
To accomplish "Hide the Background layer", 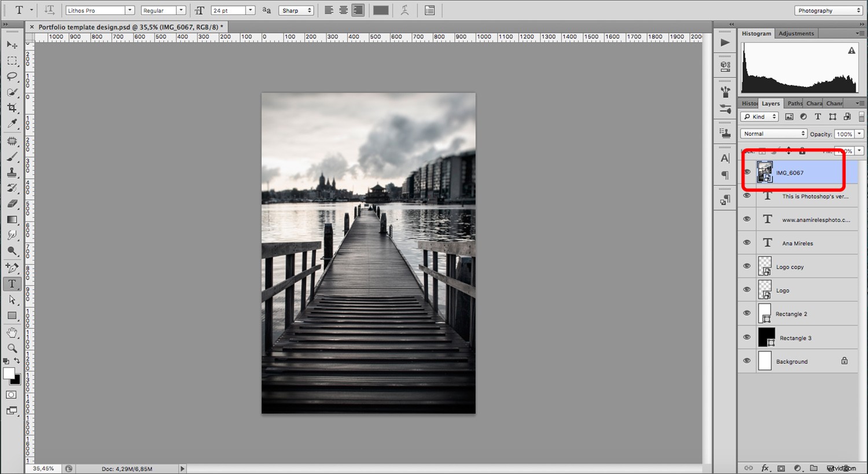I will coord(746,361).
